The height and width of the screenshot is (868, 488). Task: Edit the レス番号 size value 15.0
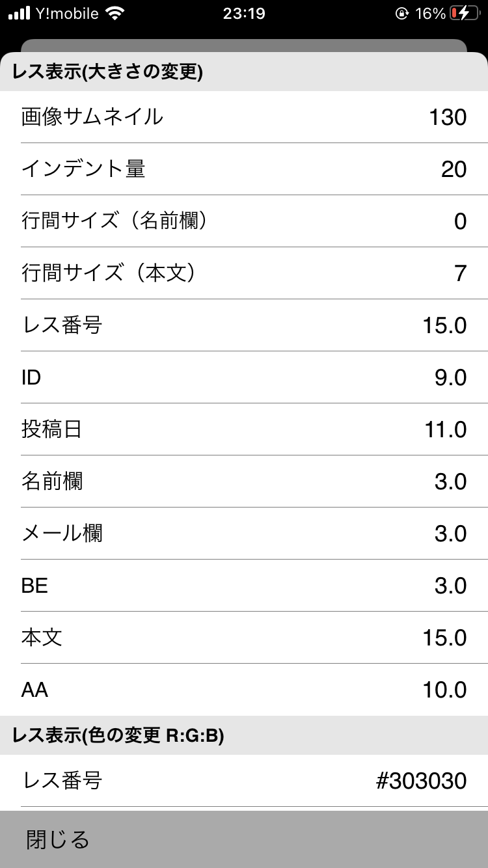[444, 325]
